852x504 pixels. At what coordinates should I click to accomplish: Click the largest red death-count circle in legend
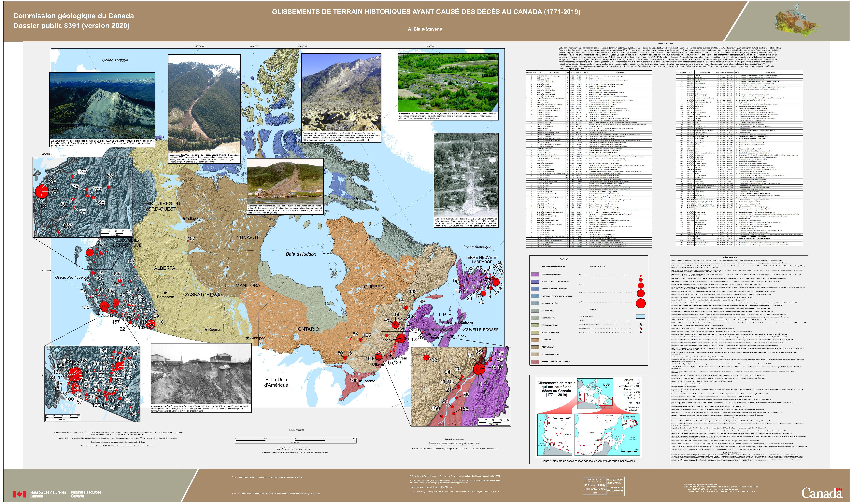[x=640, y=303]
